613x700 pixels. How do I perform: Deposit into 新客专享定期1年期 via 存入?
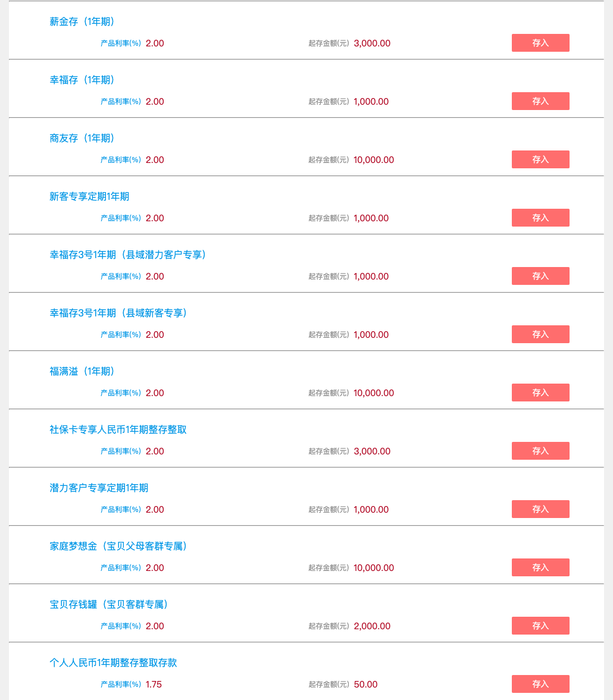pos(540,218)
